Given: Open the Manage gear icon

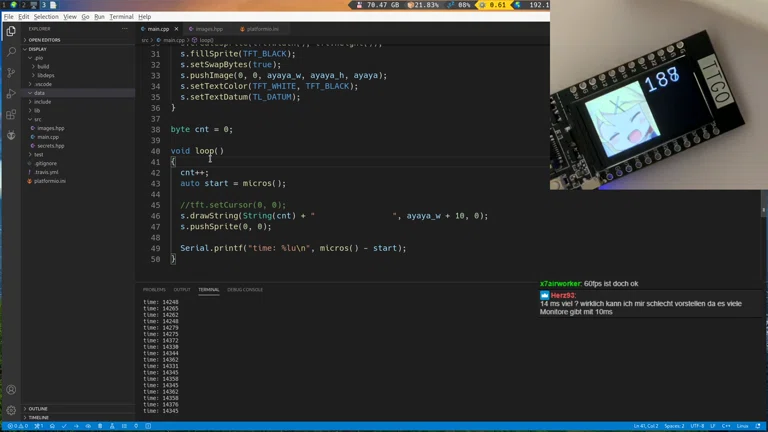Looking at the screenshot, I should coord(11,410).
